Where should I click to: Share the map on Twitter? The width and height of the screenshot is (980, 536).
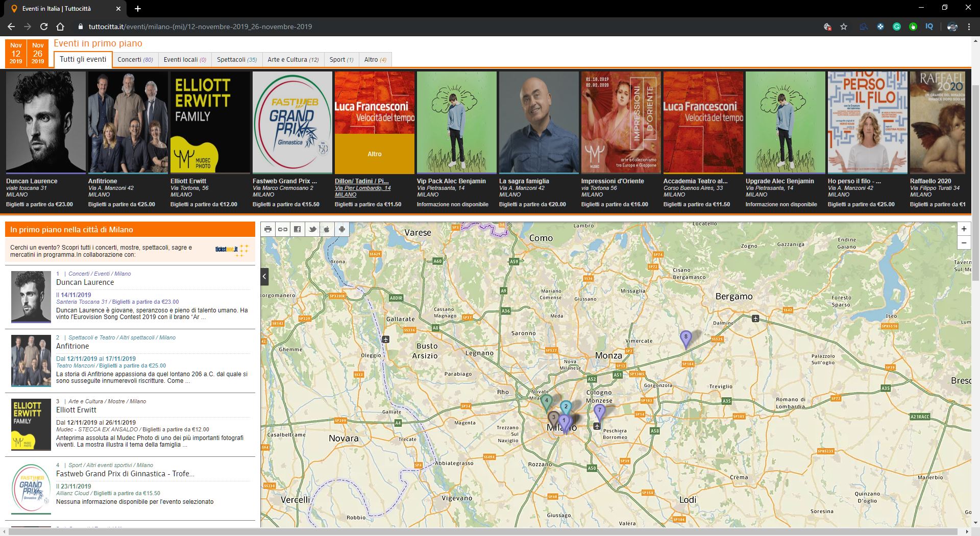click(312, 229)
